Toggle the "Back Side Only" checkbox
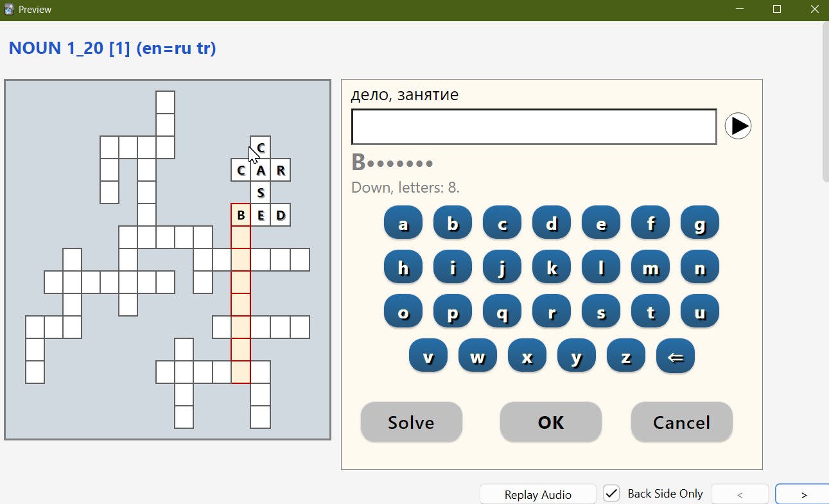The image size is (829, 504). click(x=611, y=493)
